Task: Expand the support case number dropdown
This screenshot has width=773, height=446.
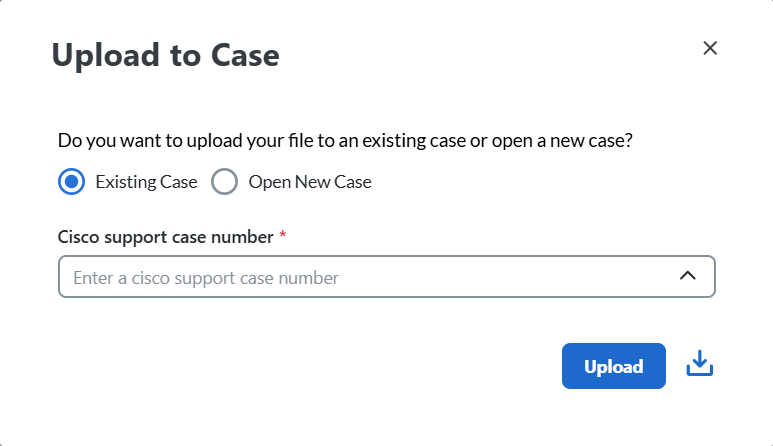Action: (688, 277)
